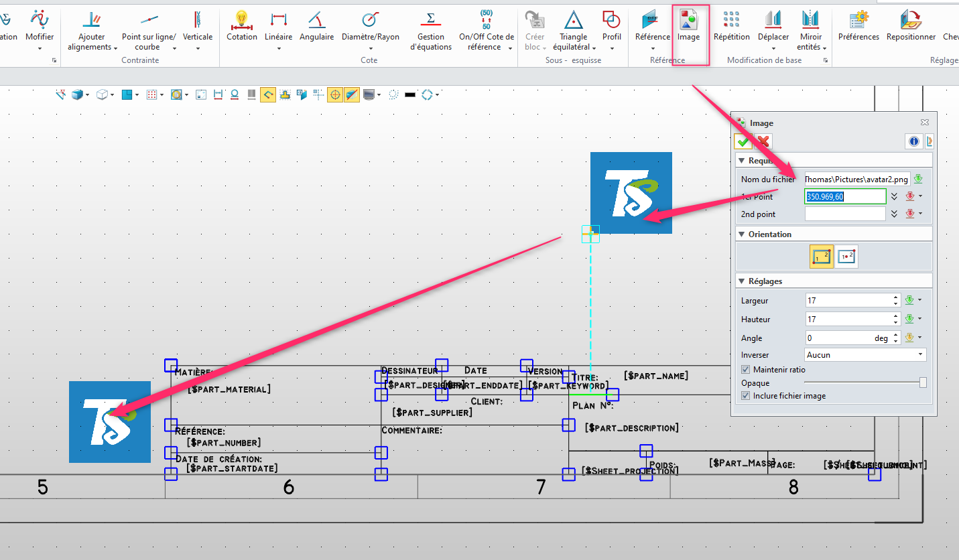This screenshot has width=959, height=560.
Task: Click the sheet zone number 6
Action: (x=289, y=487)
